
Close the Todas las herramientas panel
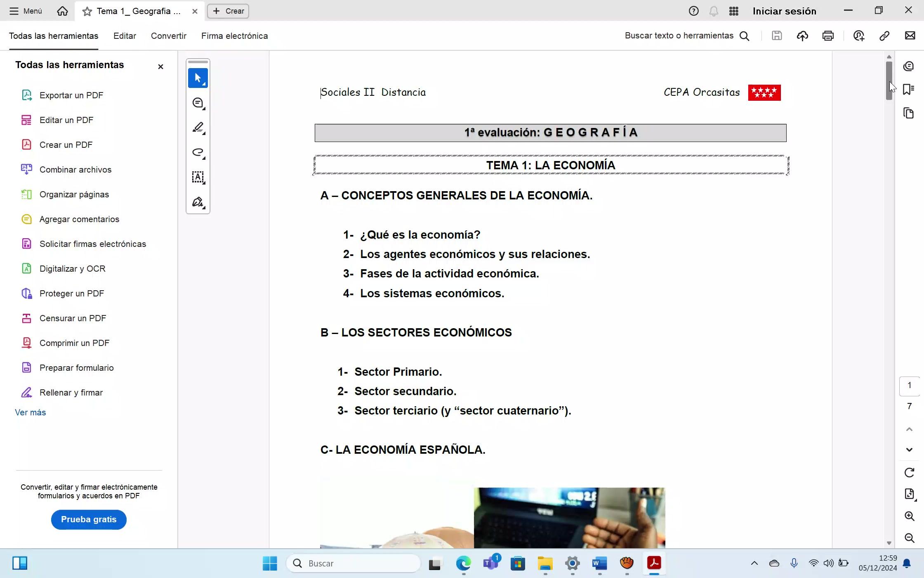[160, 66]
